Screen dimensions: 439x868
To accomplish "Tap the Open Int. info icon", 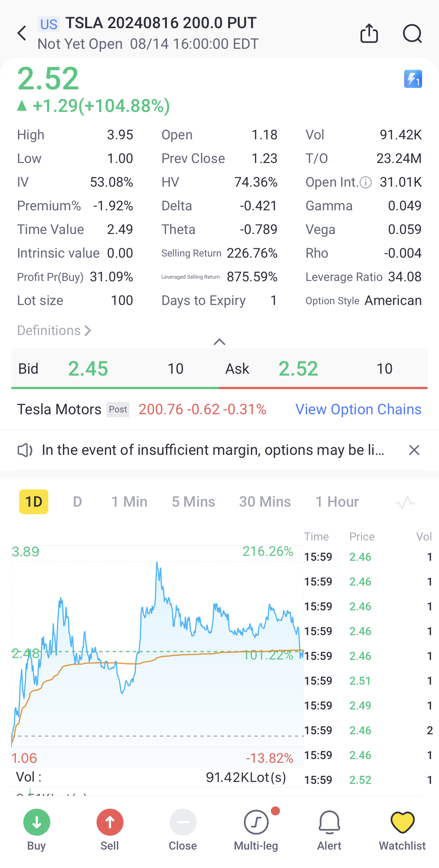I will click(365, 183).
